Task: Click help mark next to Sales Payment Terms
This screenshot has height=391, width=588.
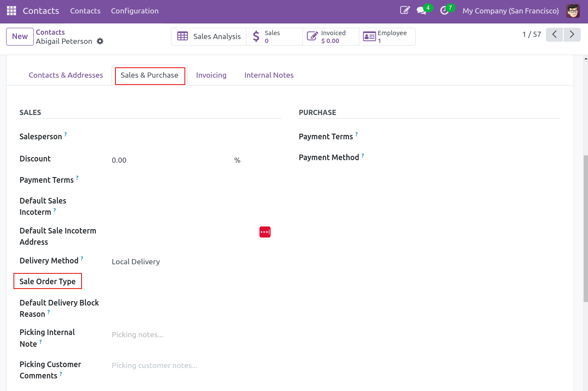Action: [77, 177]
